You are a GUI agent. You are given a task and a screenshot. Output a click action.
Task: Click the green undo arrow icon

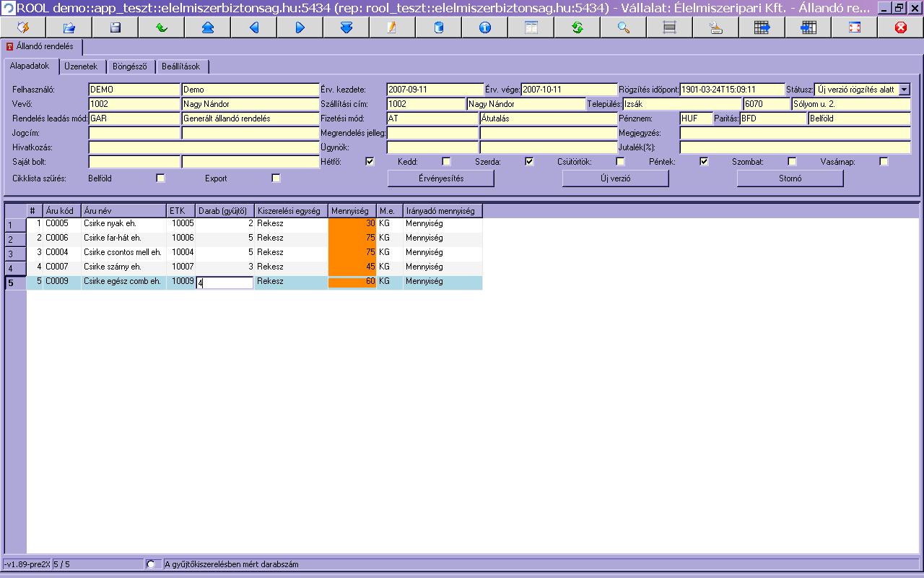click(162, 27)
